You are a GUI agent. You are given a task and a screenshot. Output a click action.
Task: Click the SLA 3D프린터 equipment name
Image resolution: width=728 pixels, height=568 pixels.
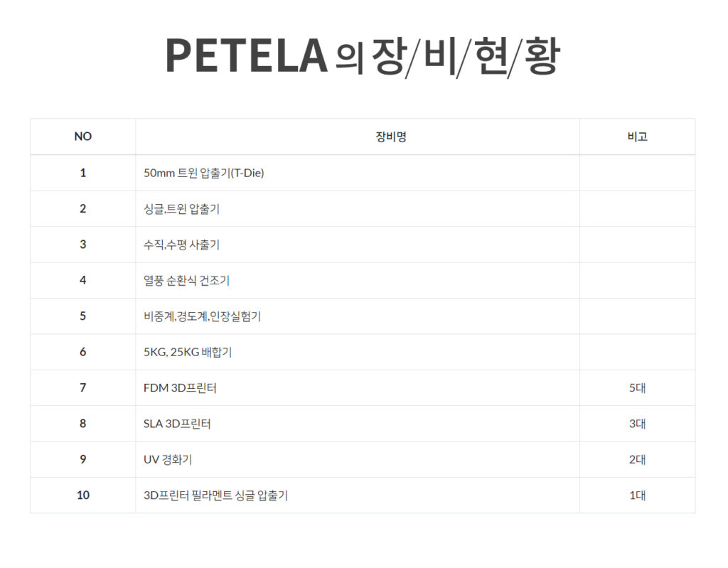(x=177, y=424)
